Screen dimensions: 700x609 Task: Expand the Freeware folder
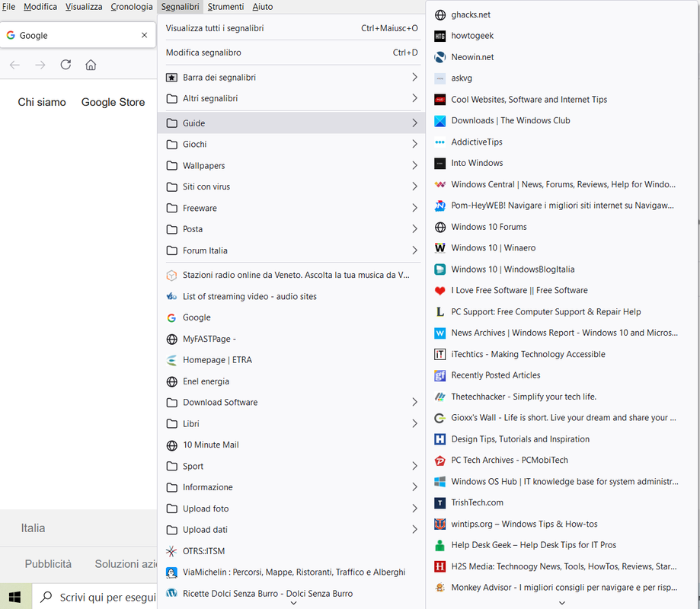[x=292, y=208]
